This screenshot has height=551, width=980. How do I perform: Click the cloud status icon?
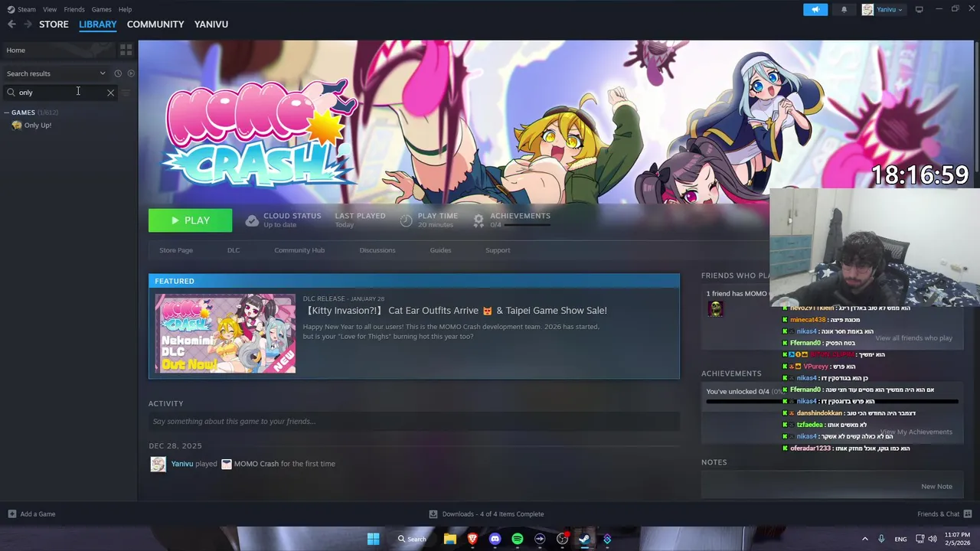[x=252, y=220]
